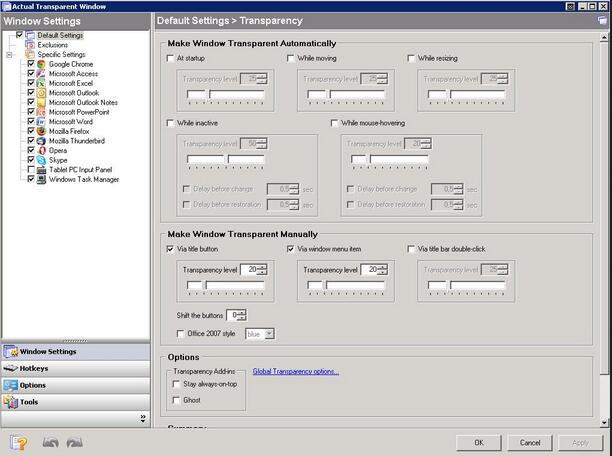This screenshot has height=456, width=612.
Task: Enable the While mouse-hovering checkbox
Action: 334,123
